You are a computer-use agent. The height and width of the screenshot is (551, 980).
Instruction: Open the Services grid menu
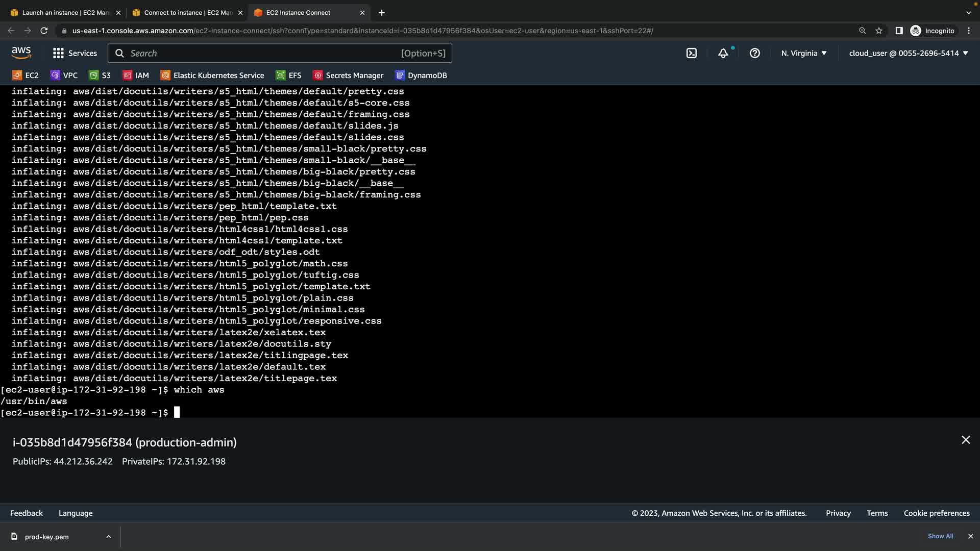[x=75, y=53]
